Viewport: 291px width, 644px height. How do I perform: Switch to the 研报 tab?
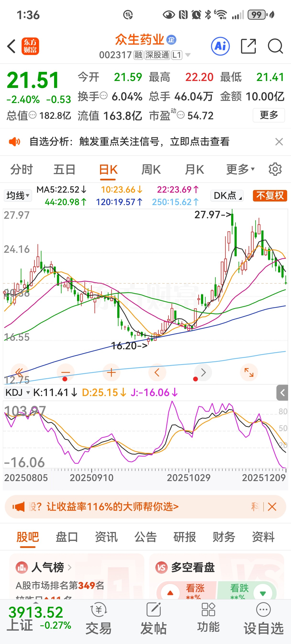click(x=185, y=537)
